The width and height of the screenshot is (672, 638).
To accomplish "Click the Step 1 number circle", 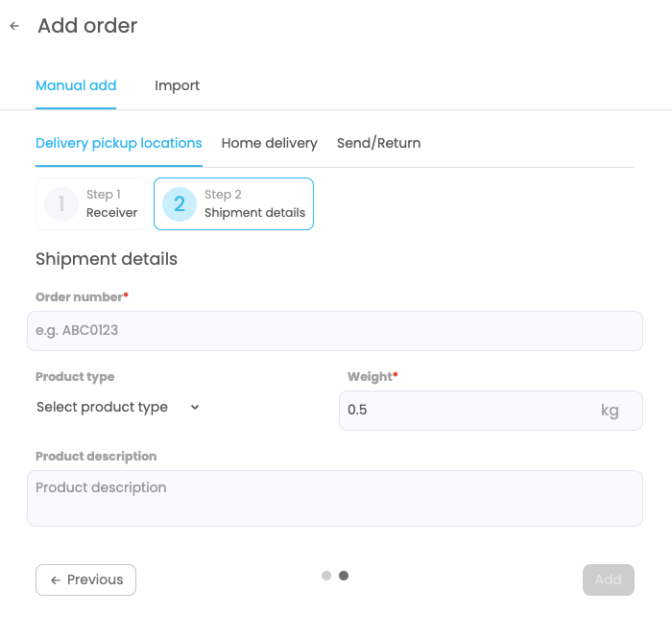I will [x=61, y=203].
